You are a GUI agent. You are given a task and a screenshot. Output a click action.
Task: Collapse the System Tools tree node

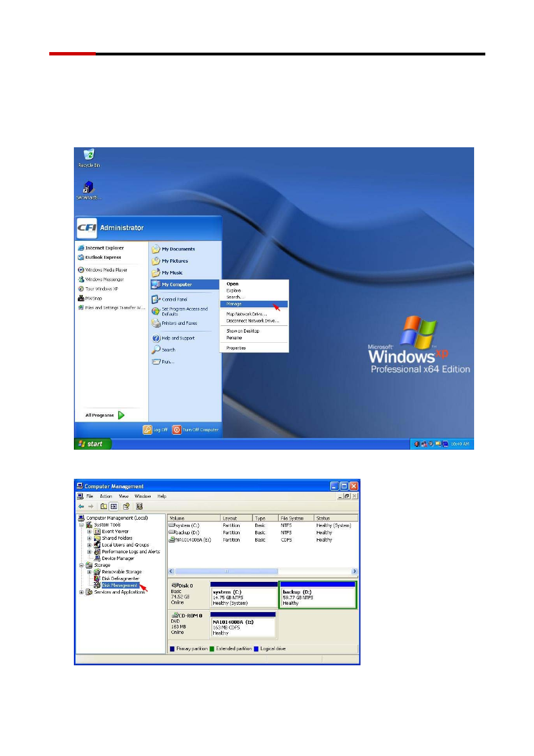click(x=81, y=525)
